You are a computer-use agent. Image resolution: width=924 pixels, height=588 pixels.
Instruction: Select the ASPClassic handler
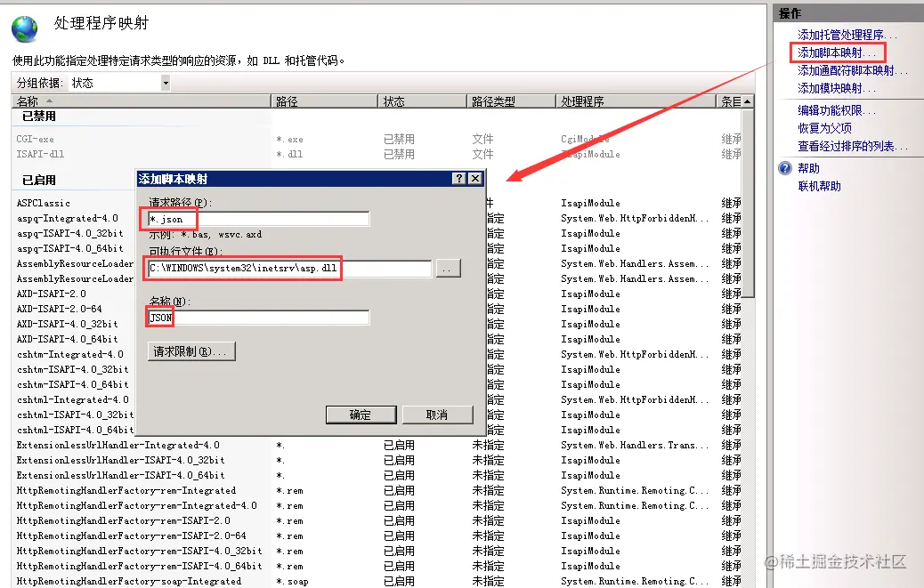pos(43,203)
